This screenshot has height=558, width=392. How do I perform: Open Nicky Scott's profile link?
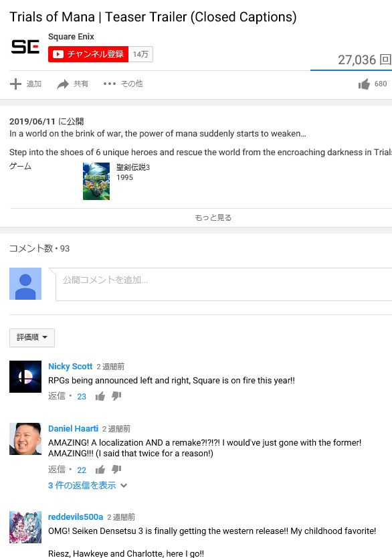click(70, 366)
